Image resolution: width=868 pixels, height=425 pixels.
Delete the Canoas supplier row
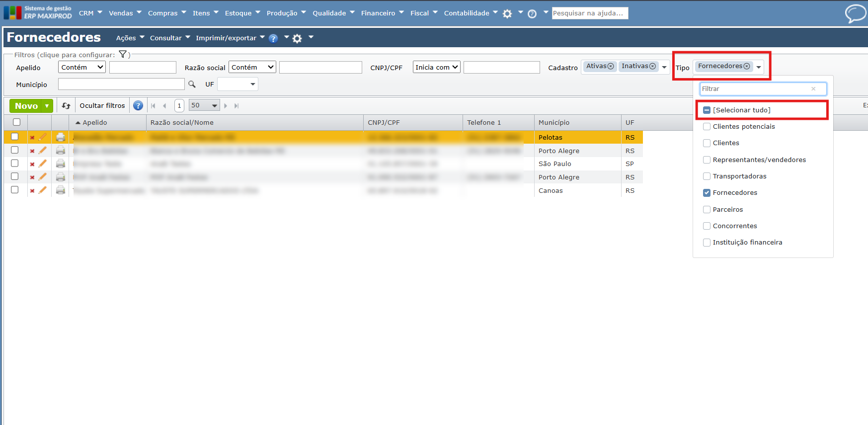point(32,191)
